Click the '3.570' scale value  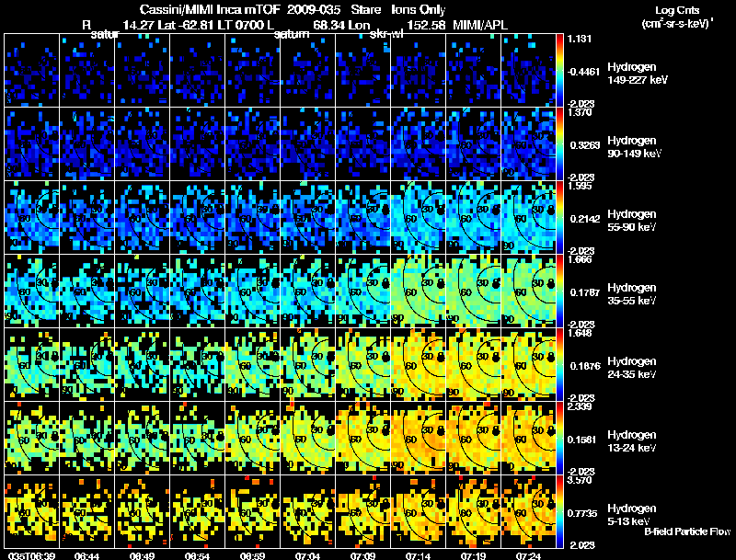click(x=580, y=480)
